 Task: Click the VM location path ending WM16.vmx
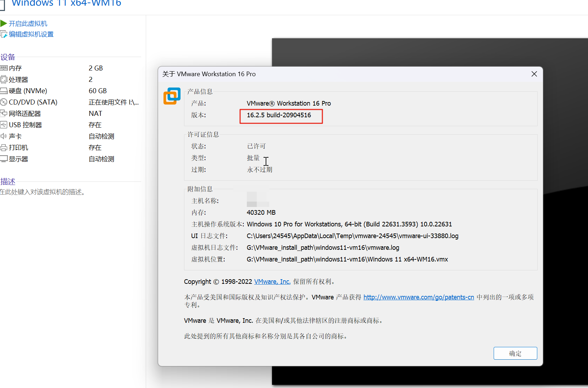coord(347,259)
